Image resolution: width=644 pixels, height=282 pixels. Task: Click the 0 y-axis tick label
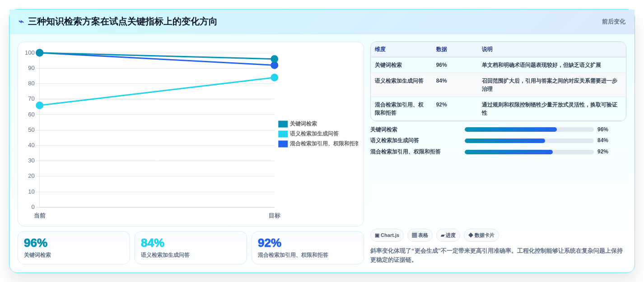33,207
